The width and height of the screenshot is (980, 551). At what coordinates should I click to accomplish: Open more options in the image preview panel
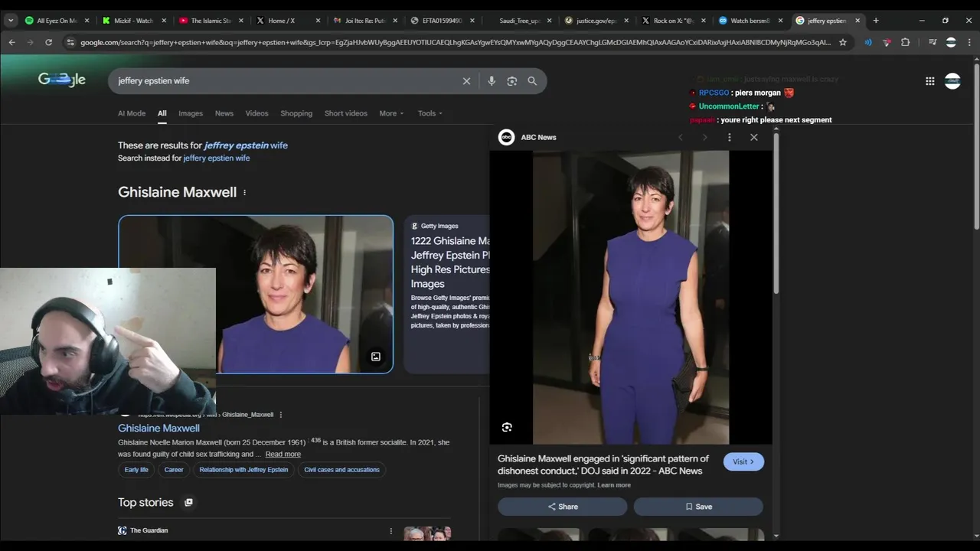click(729, 137)
